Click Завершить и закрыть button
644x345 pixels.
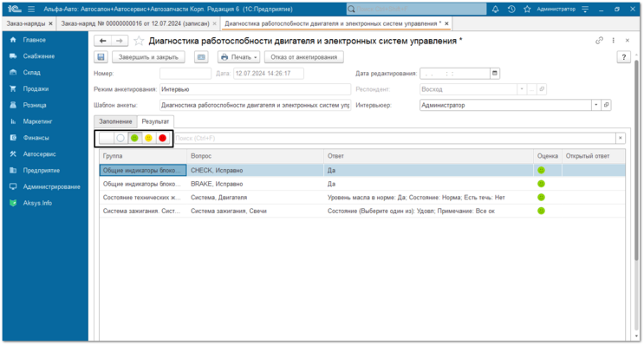(148, 57)
